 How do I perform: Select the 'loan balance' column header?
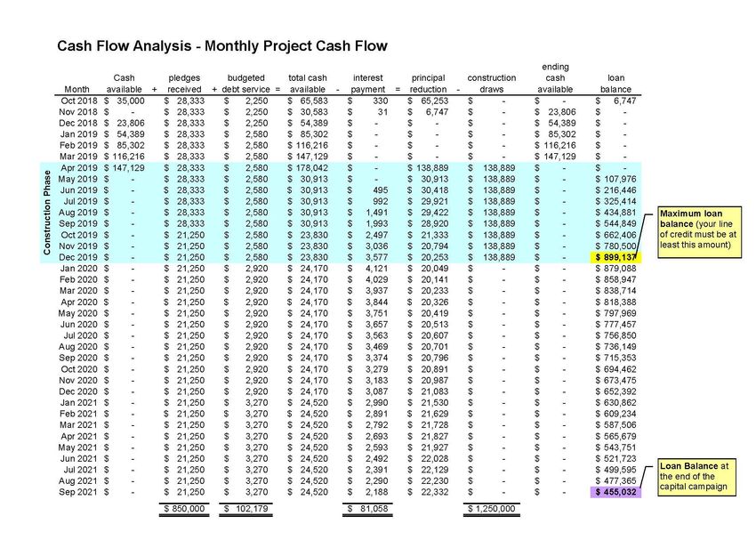(615, 84)
